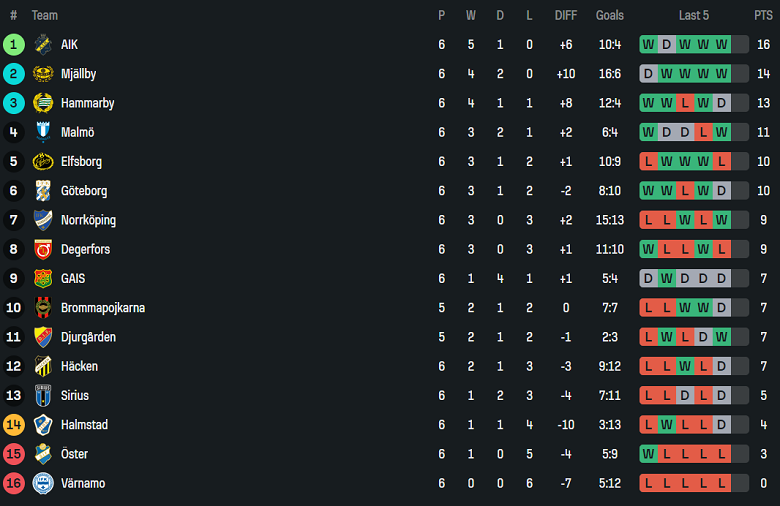
Task: Click the AIK club crest icon
Action: pos(42,44)
